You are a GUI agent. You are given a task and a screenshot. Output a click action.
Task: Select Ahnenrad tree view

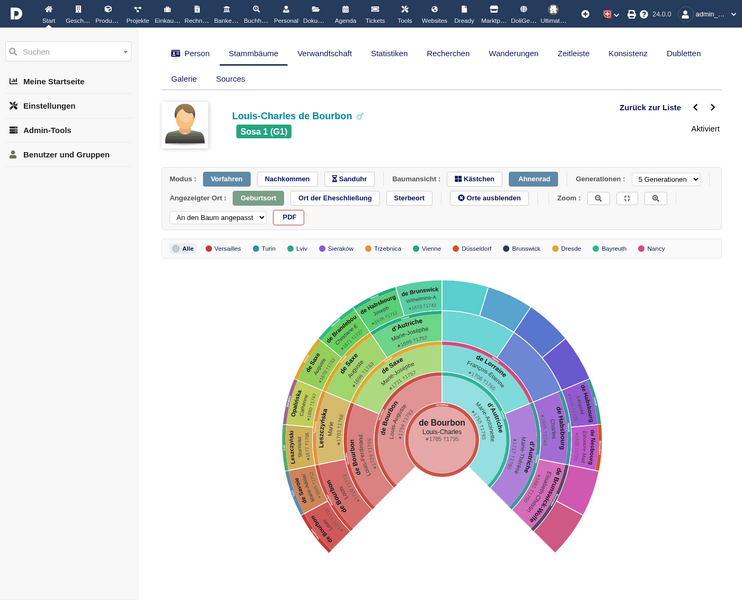pos(533,179)
